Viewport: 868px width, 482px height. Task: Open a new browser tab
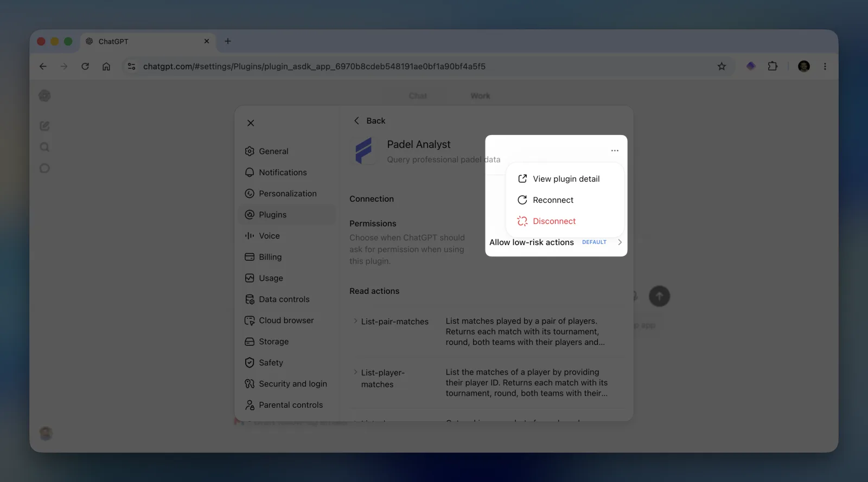(x=228, y=41)
